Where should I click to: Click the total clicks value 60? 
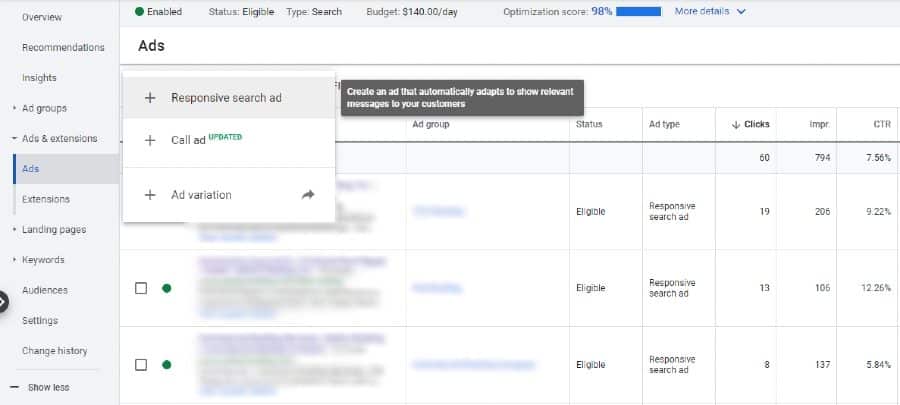coord(764,158)
